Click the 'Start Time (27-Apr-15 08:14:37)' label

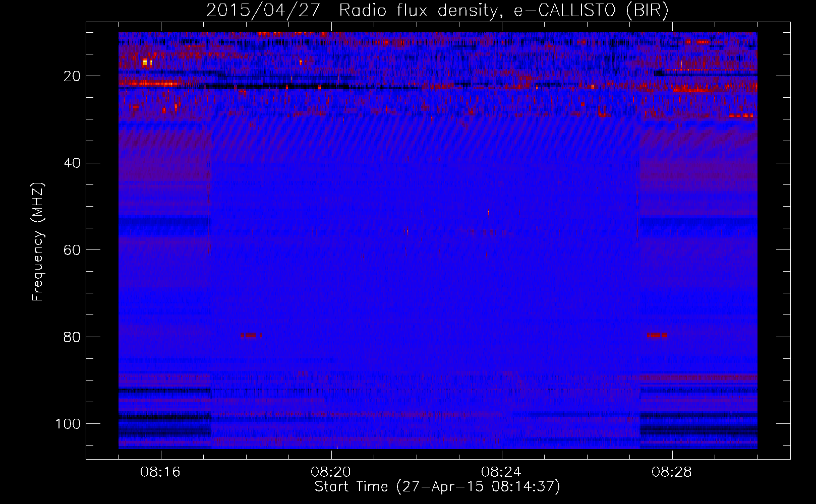click(437, 487)
